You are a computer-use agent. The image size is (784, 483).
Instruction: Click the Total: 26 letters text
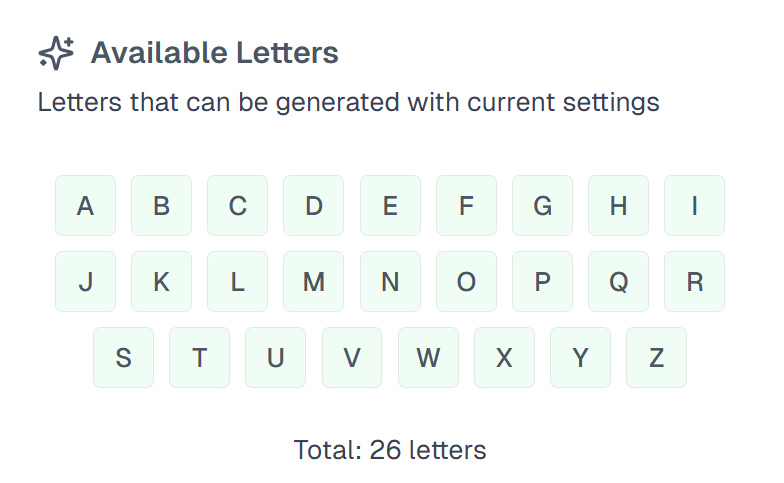pos(390,450)
